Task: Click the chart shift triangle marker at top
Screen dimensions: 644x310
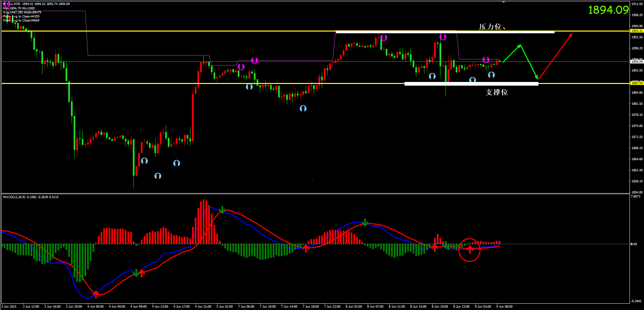Action: (503, 2)
